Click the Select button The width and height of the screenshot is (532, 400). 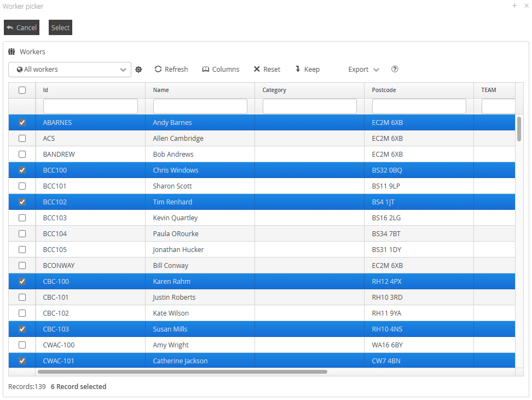60,27
